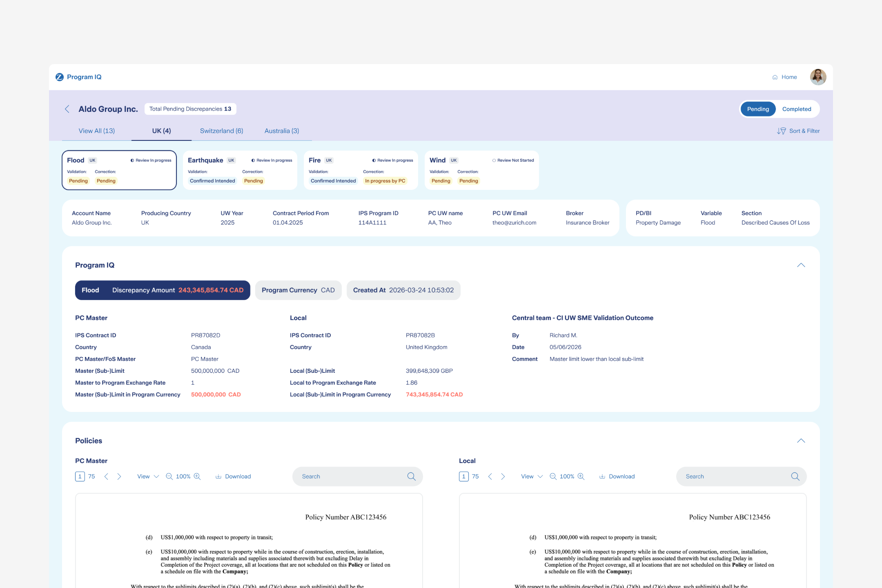This screenshot has width=882, height=588.
Task: Click the PC Master page number box
Action: [x=80, y=477]
